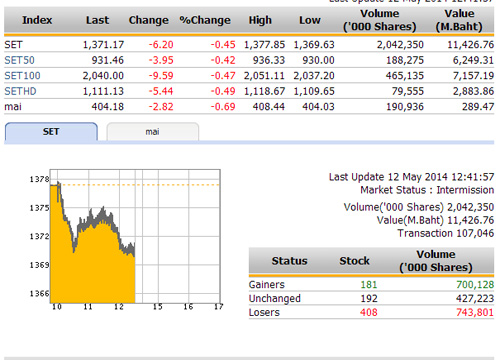Click the Value (M.Baht) column header
The width and height of the screenshot is (500, 360).
click(459, 20)
